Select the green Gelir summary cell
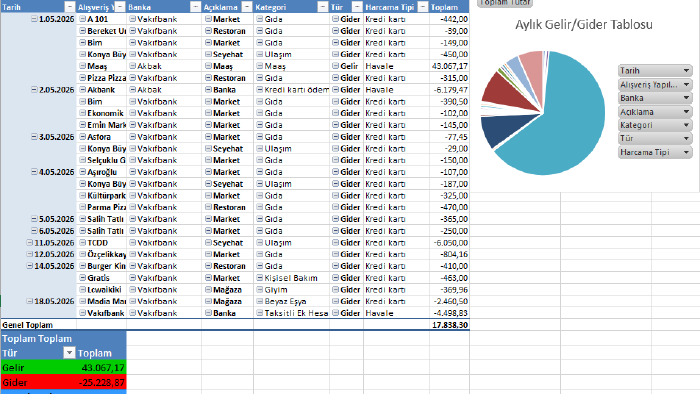700x394 pixels. [x=38, y=368]
